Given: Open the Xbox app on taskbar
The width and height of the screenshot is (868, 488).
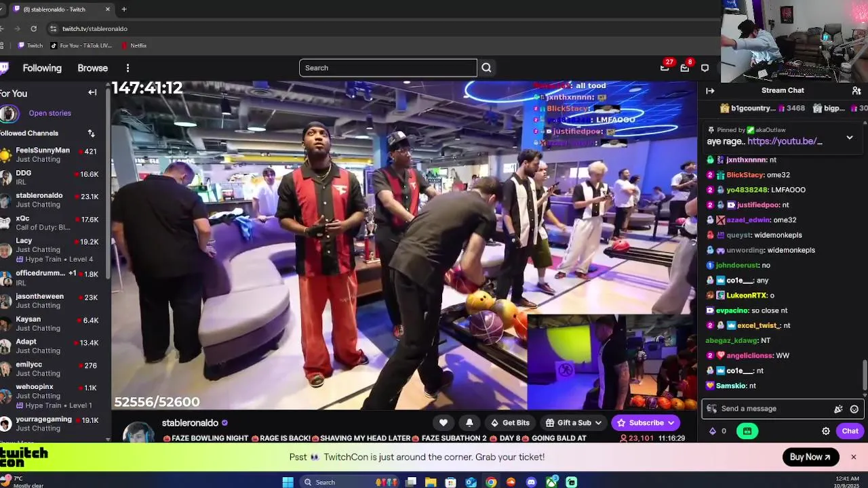Looking at the screenshot, I should pos(552,482).
